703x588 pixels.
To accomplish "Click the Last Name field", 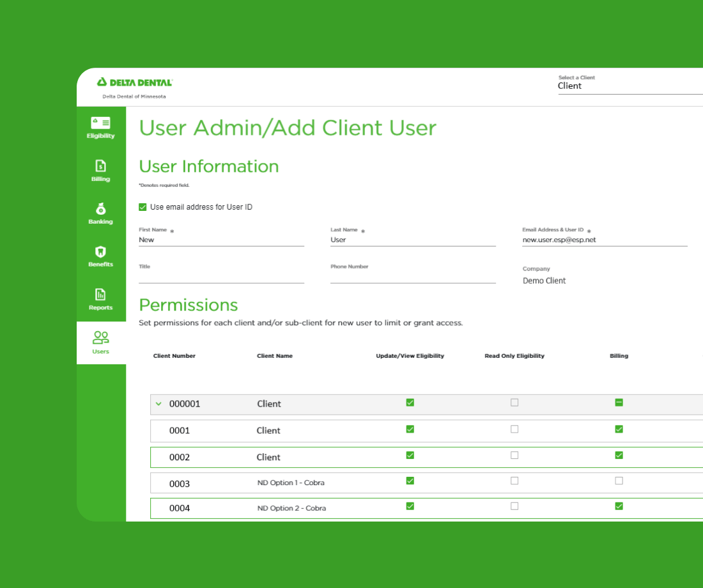I will pyautogui.click(x=413, y=240).
